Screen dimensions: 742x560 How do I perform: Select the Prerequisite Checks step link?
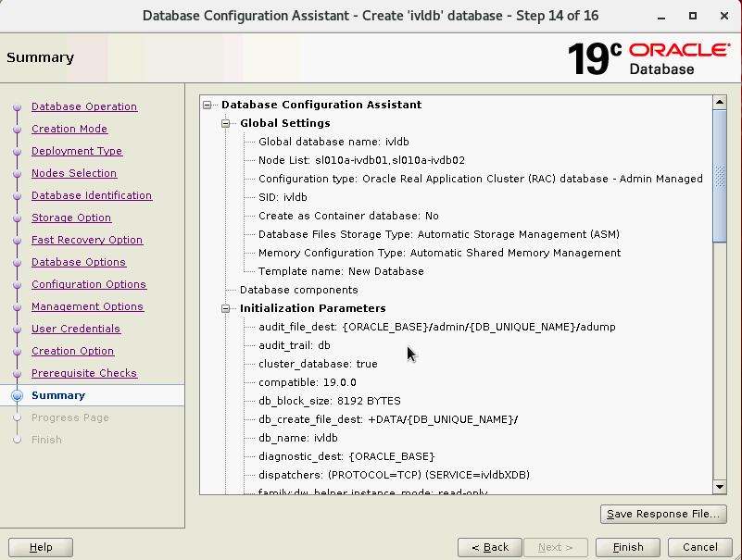click(x=84, y=373)
